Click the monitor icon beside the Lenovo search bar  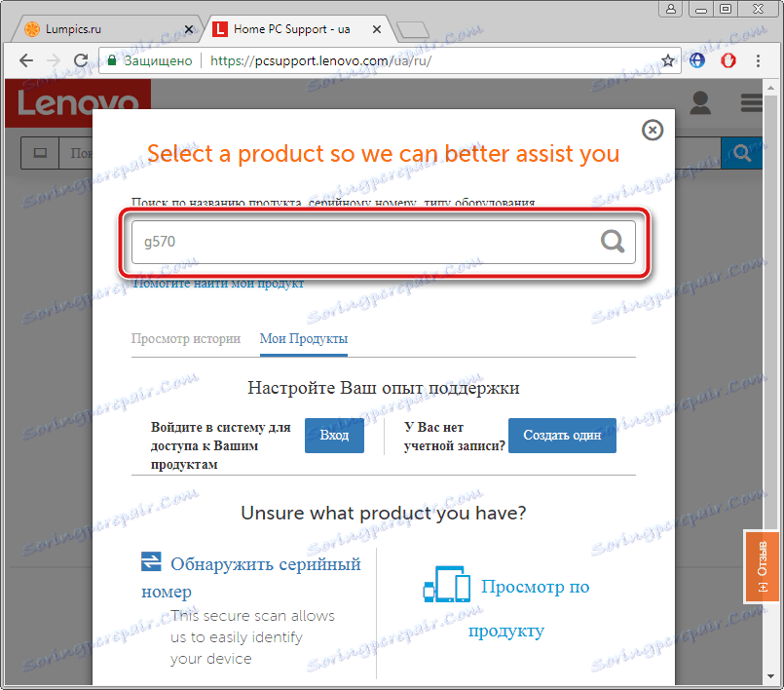tap(39, 153)
